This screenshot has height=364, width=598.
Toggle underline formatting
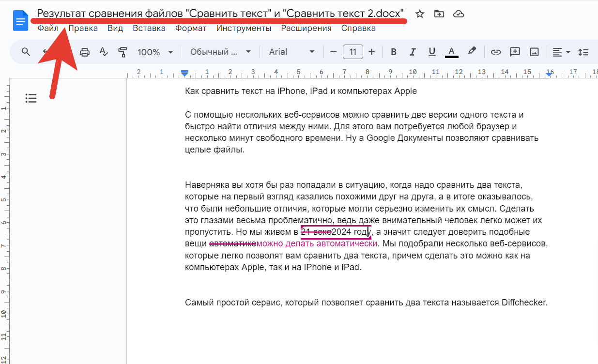(432, 52)
